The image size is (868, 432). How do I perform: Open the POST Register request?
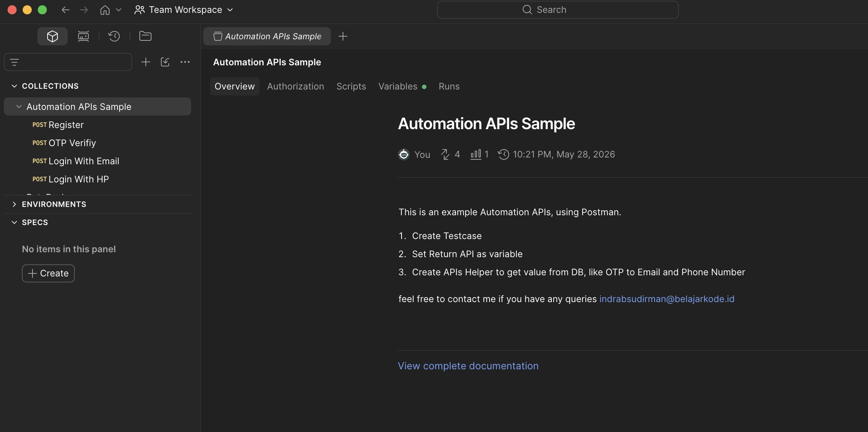58,125
